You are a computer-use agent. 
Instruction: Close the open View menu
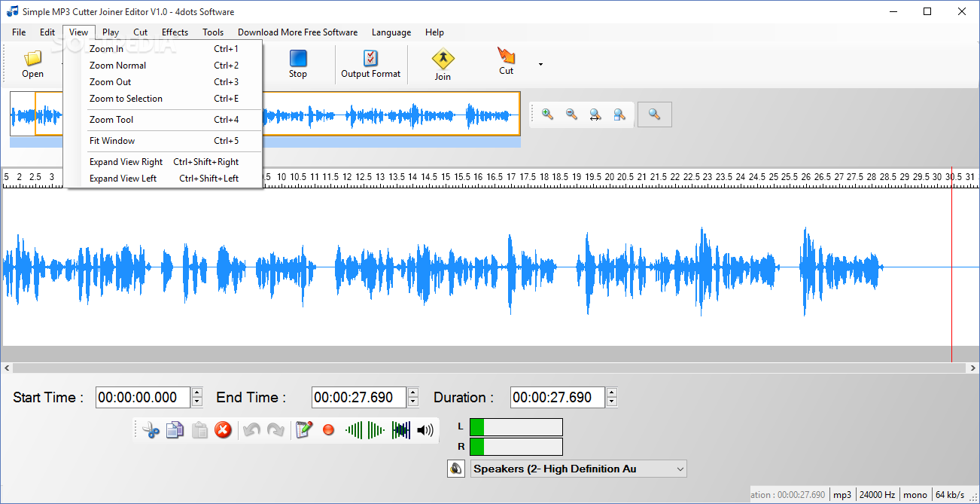pos(79,32)
